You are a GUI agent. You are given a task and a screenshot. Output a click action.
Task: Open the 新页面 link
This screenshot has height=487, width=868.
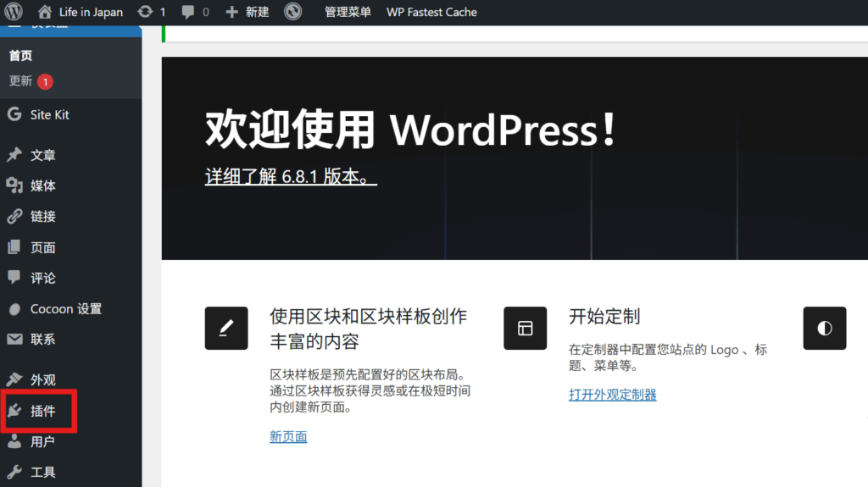click(x=288, y=437)
